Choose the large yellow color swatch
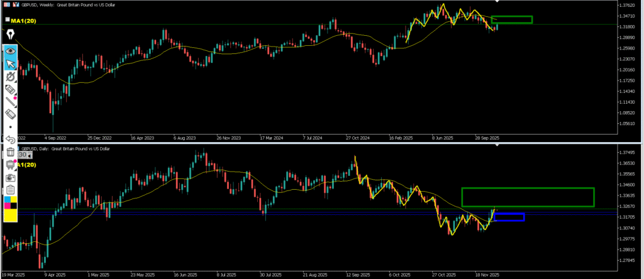644x279 pixels. pos(11,216)
